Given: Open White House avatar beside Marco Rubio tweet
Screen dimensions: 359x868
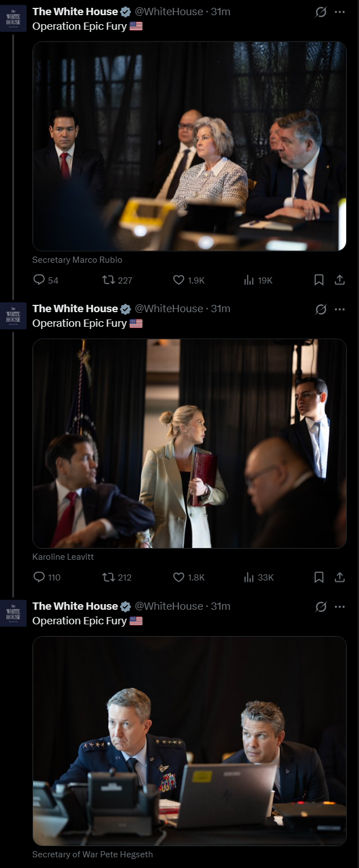Looking at the screenshot, I should click(x=13, y=18).
